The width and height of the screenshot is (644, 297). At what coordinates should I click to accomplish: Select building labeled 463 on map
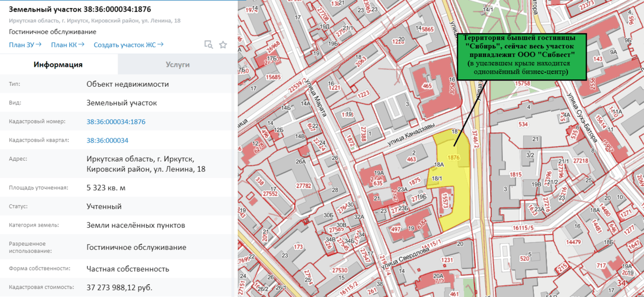[x=412, y=159]
